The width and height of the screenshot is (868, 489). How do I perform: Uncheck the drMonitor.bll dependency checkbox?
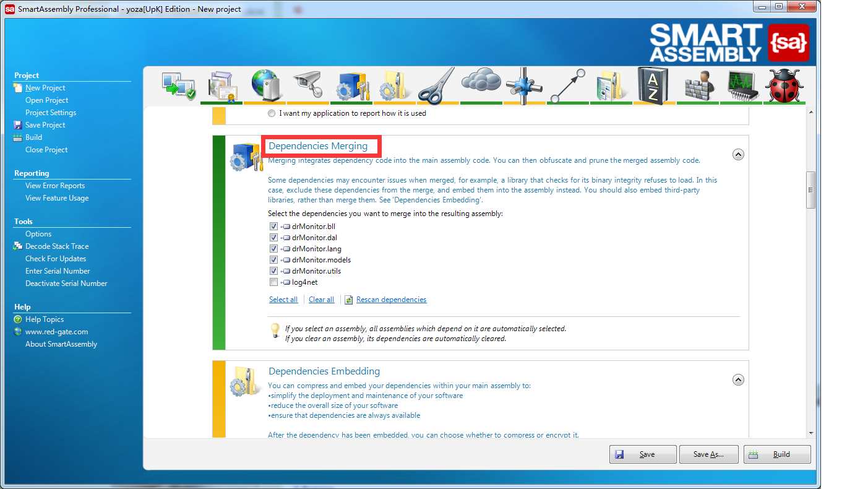tap(273, 227)
